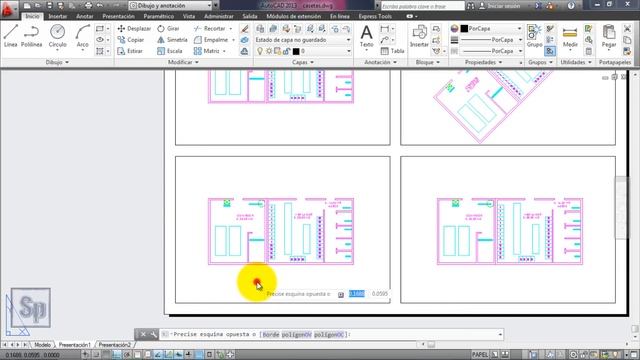The width and height of the screenshot is (640, 360).
Task: Click the bottom-right floor plan viewport
Action: click(508, 229)
